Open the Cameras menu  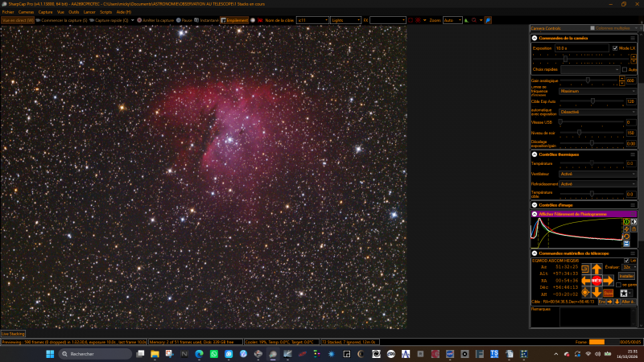tap(26, 12)
